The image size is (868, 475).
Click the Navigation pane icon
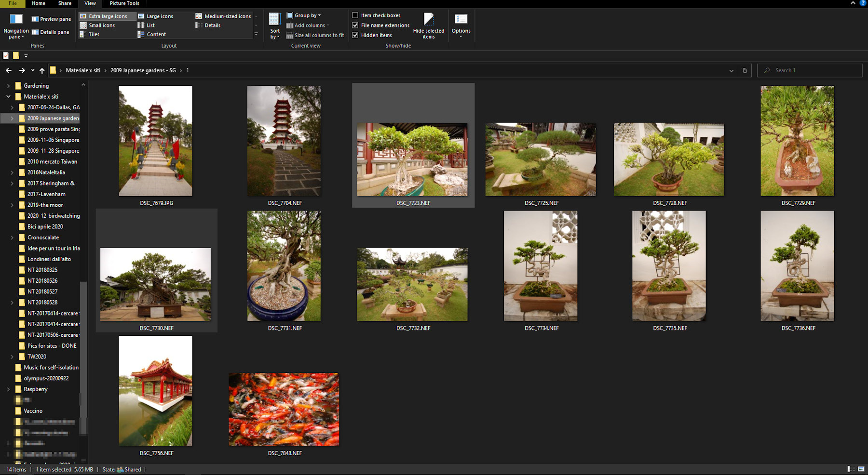(16, 19)
